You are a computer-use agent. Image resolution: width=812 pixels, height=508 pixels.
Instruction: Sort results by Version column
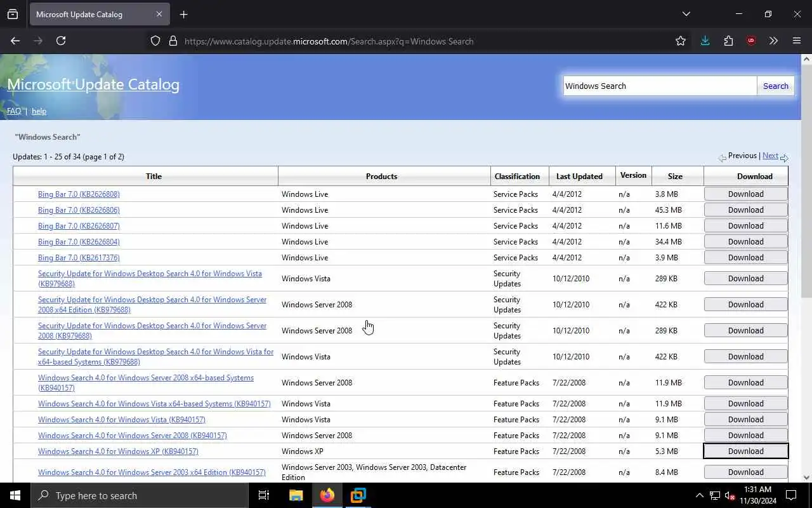tap(633, 175)
